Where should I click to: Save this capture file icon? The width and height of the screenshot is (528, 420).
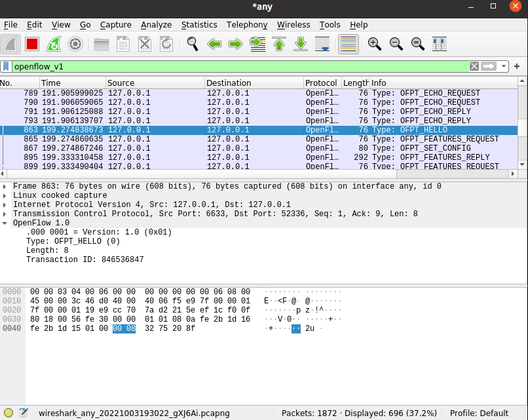123,44
